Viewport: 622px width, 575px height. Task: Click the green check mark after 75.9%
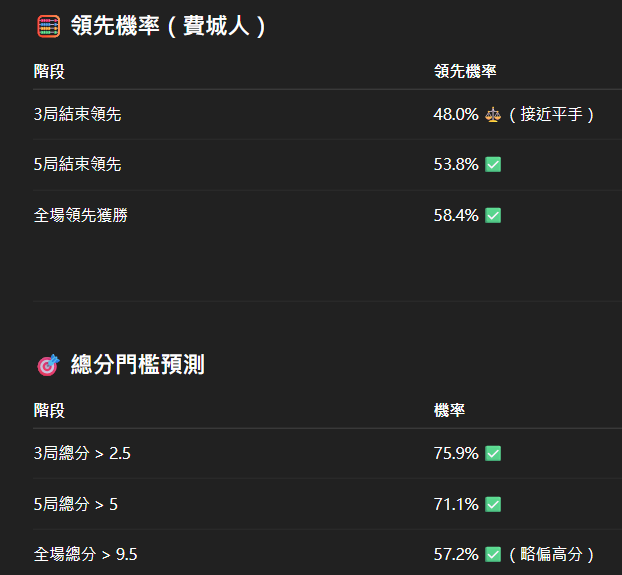tap(493, 453)
